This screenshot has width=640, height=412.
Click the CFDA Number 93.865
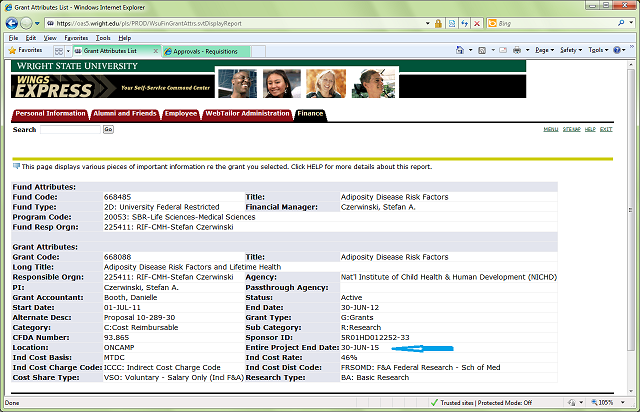116,337
